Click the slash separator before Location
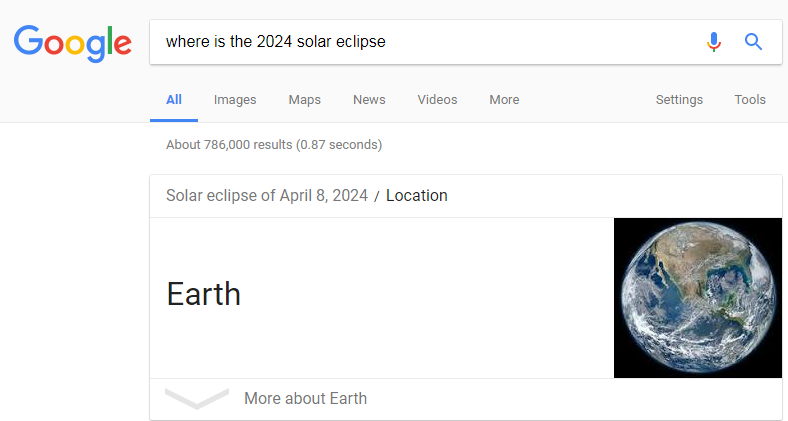The width and height of the screenshot is (788, 421). 377,196
